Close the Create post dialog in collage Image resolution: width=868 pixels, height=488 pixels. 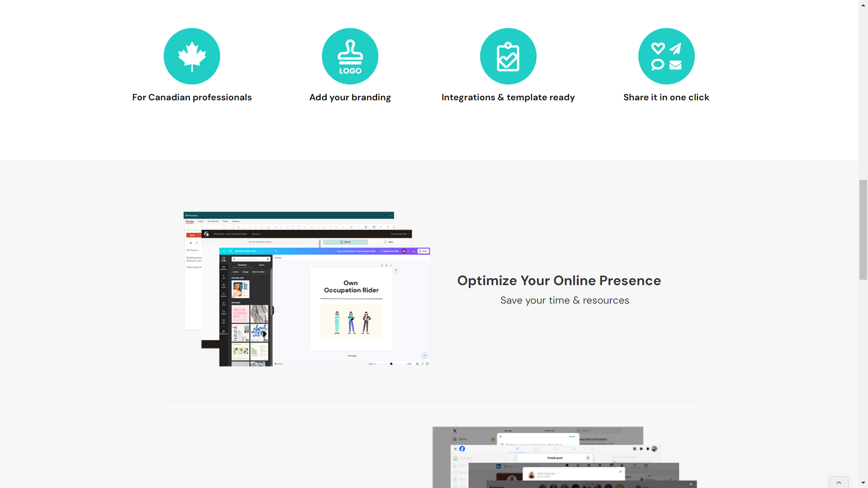[588, 458]
